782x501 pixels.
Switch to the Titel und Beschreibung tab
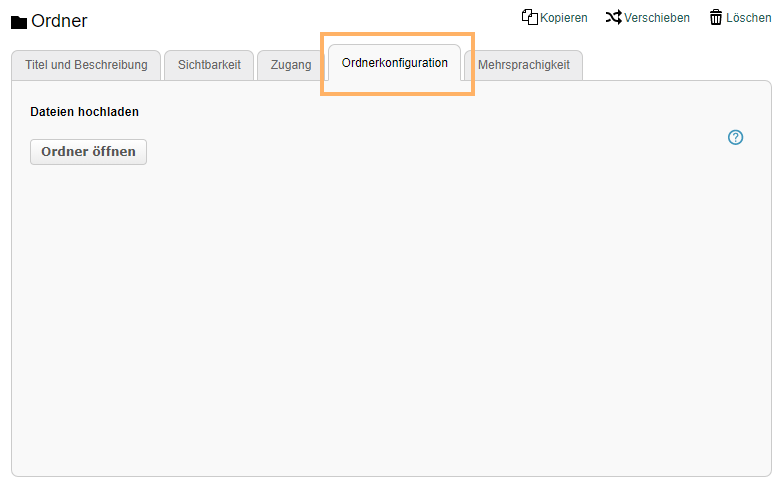click(86, 65)
